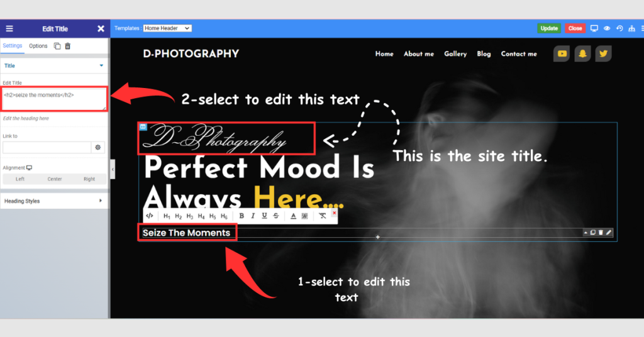Viewport: 644px width, 337px height.
Task: Open Contact me nav link
Action: [519, 54]
